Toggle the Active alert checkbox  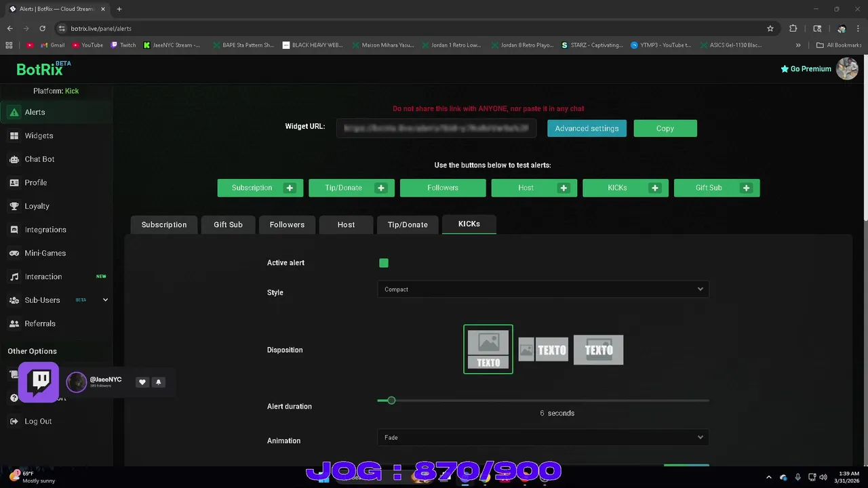(x=384, y=263)
